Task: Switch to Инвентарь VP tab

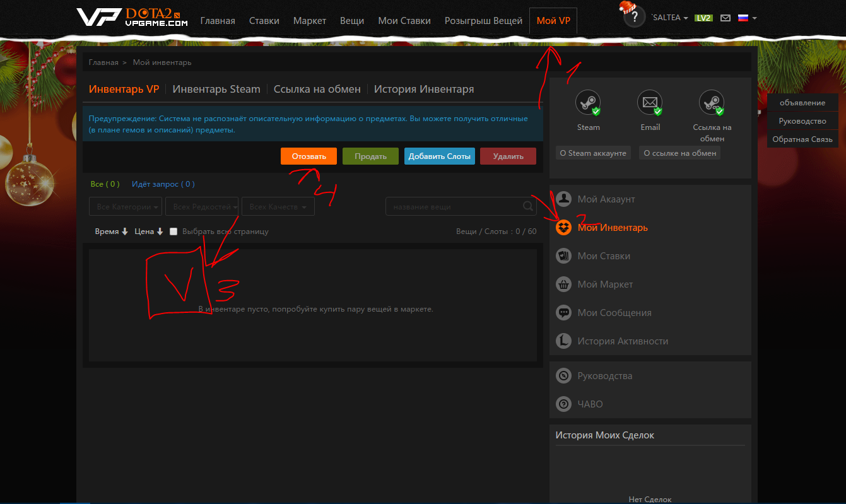Action: (x=124, y=90)
